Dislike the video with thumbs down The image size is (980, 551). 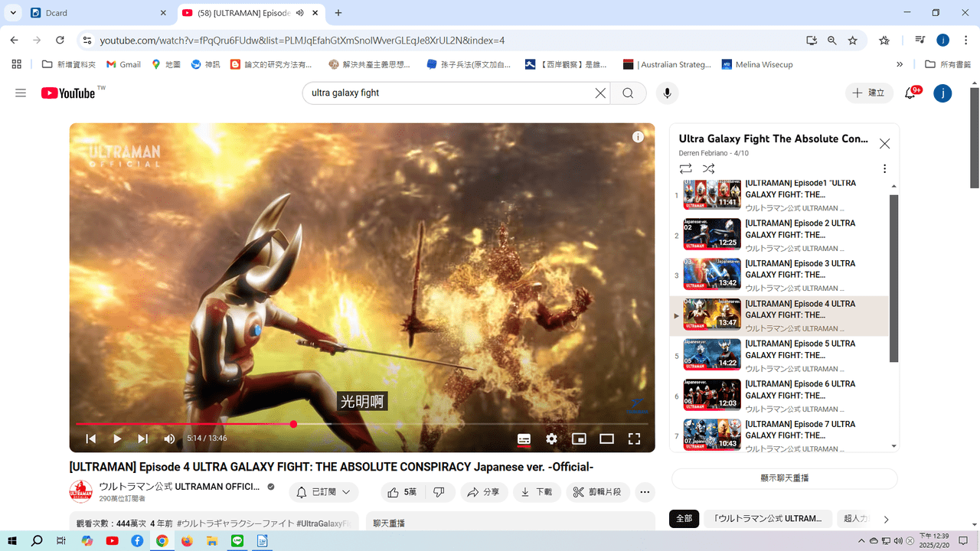(x=439, y=492)
